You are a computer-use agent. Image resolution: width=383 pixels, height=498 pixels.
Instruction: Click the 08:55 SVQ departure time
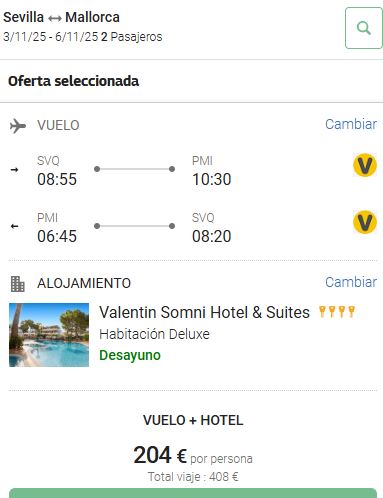[57, 179]
